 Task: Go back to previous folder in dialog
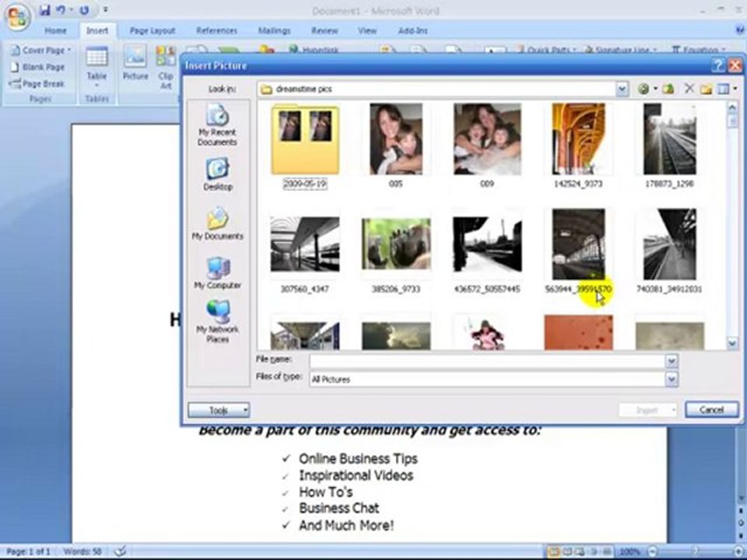click(x=644, y=89)
